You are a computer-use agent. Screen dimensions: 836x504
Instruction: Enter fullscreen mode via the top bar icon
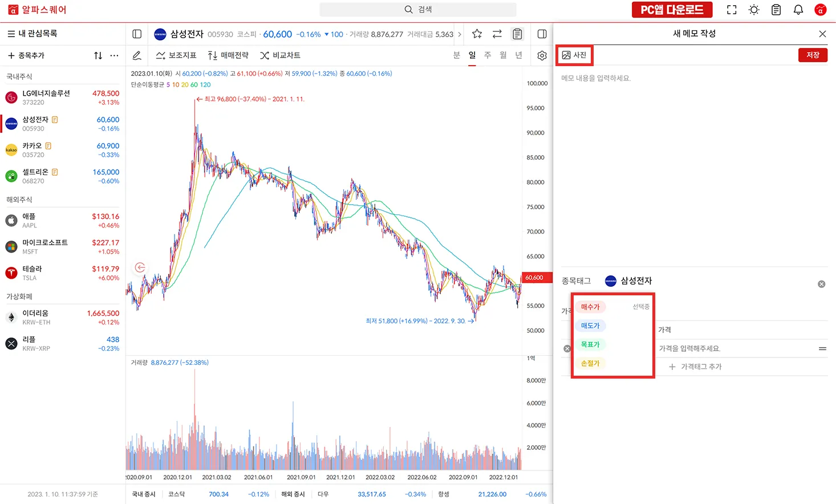point(732,10)
